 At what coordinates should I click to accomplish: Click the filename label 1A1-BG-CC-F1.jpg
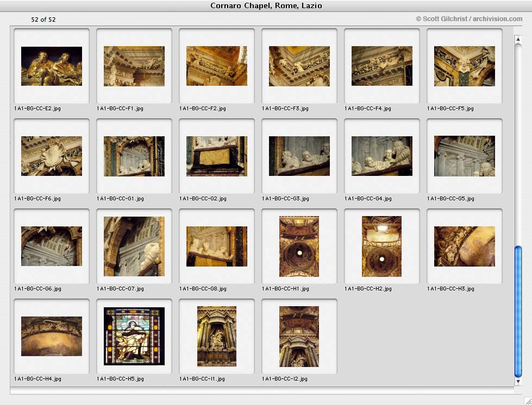point(120,109)
